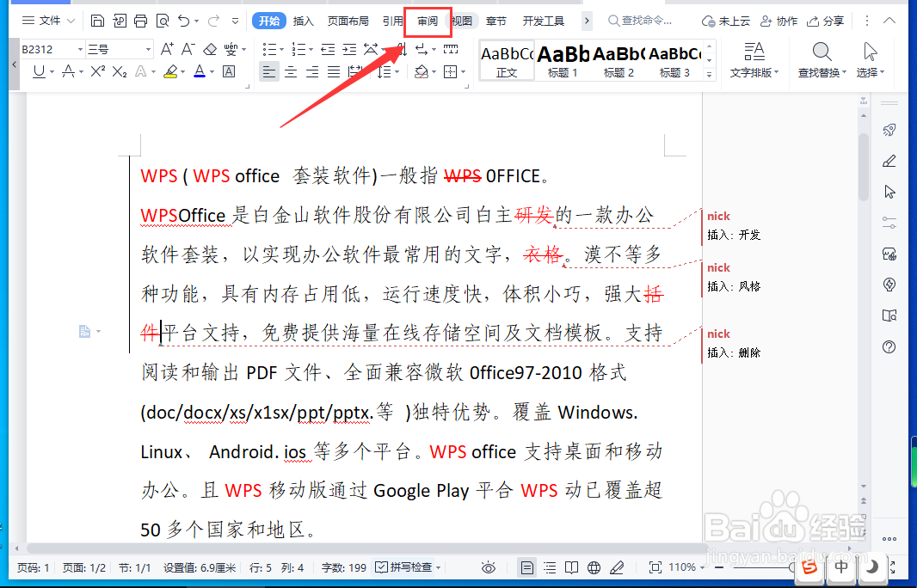Screen dimensions: 917x588
Task: Click the Redo arrow icon
Action: (x=213, y=21)
